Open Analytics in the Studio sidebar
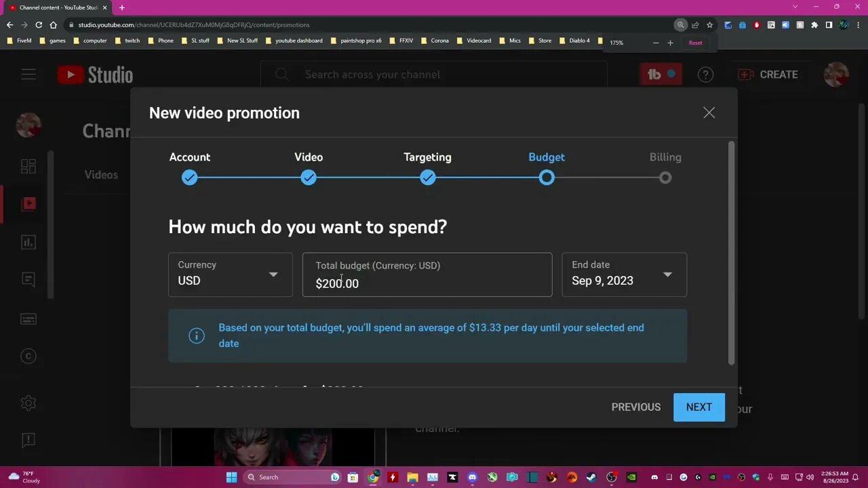This screenshot has height=488, width=868. (x=28, y=242)
